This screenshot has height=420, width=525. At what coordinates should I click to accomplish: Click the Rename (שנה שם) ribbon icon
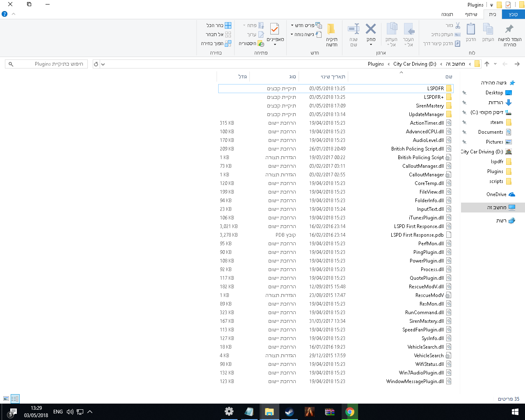click(354, 29)
